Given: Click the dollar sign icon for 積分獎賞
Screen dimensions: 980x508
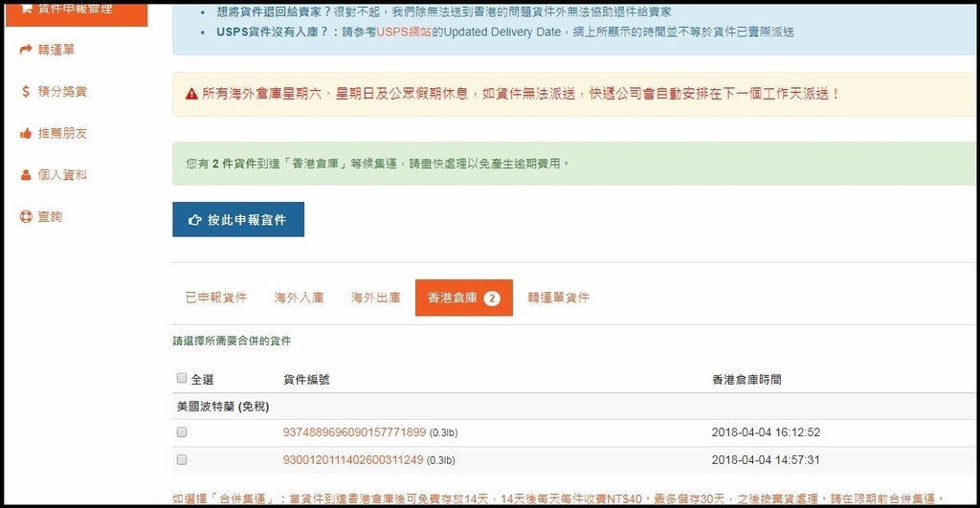Looking at the screenshot, I should [x=26, y=91].
